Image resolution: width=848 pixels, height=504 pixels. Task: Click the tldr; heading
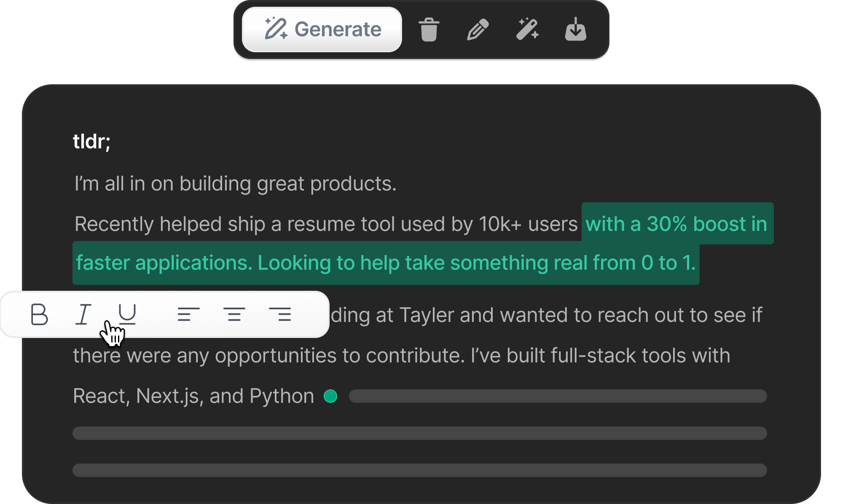click(x=91, y=142)
